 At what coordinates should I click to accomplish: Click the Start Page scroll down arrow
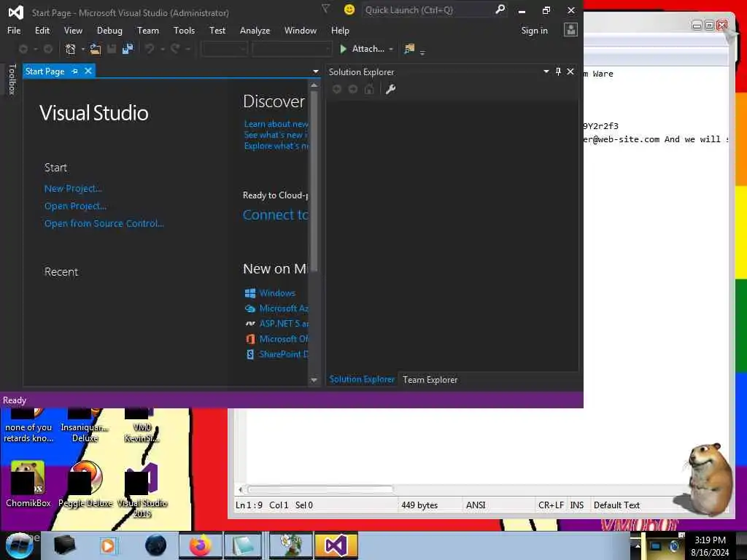(x=314, y=380)
